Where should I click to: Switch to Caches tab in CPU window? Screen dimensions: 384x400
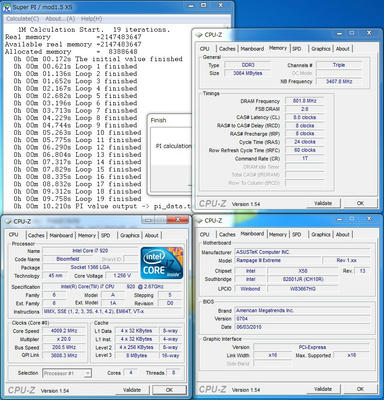pos(36,235)
